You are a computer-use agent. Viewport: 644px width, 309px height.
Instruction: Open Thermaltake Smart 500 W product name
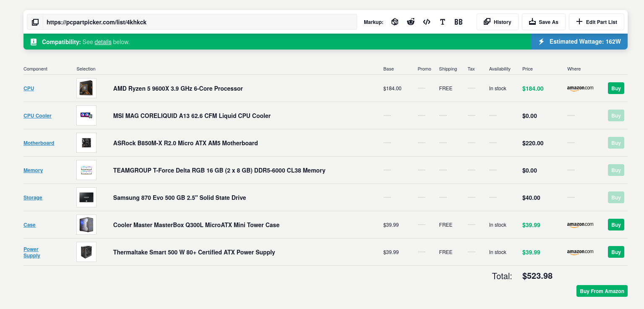coord(194,252)
